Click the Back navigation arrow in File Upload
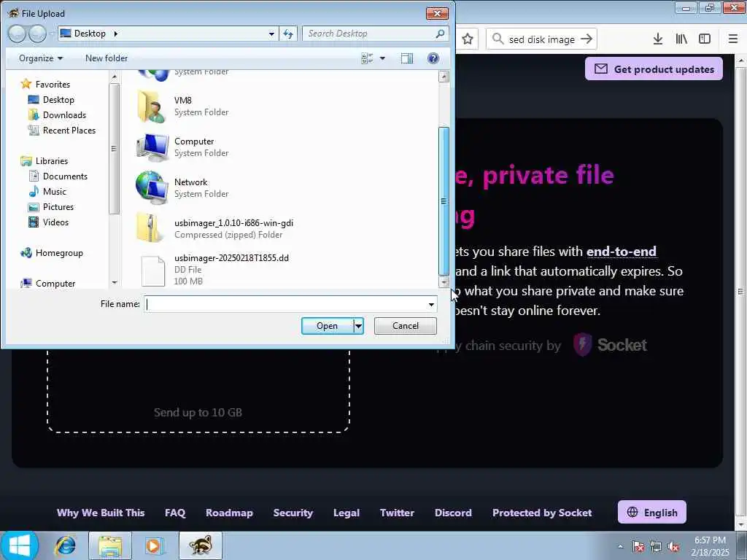 coord(18,34)
